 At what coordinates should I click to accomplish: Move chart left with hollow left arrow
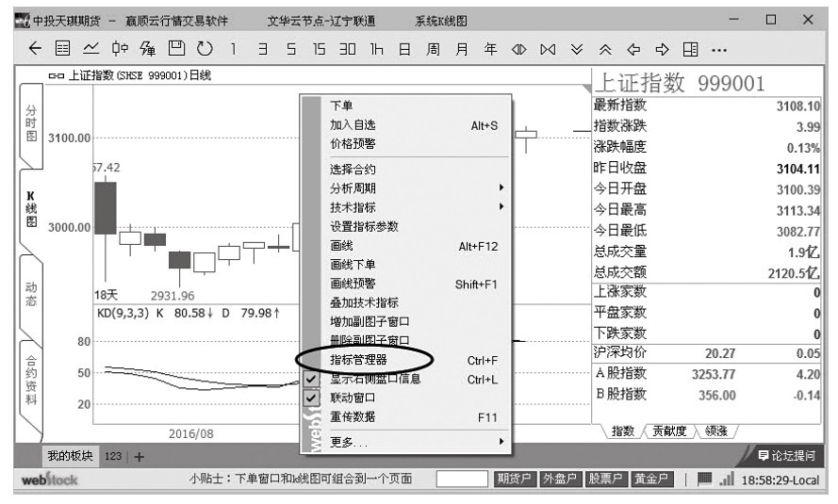[633, 50]
